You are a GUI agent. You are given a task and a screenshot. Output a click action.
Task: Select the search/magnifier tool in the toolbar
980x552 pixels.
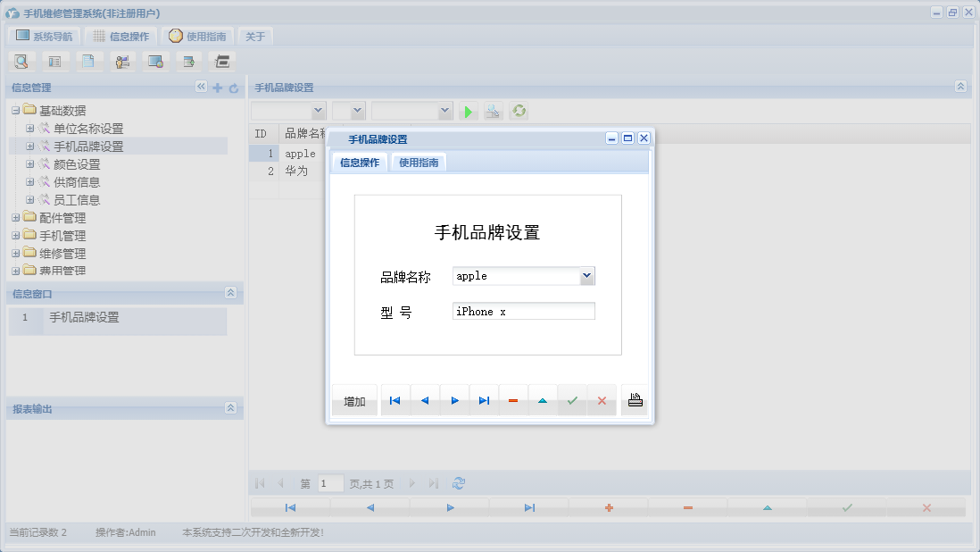coord(21,61)
